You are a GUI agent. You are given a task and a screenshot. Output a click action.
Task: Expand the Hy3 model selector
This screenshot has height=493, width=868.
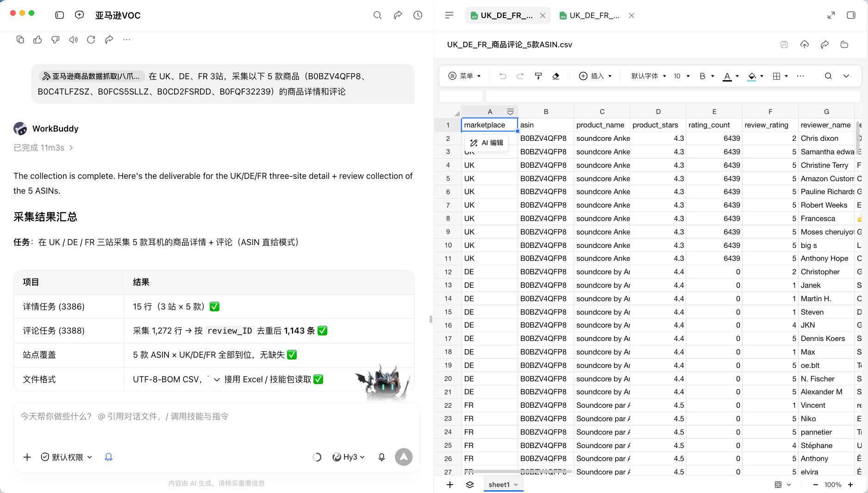[x=349, y=457]
